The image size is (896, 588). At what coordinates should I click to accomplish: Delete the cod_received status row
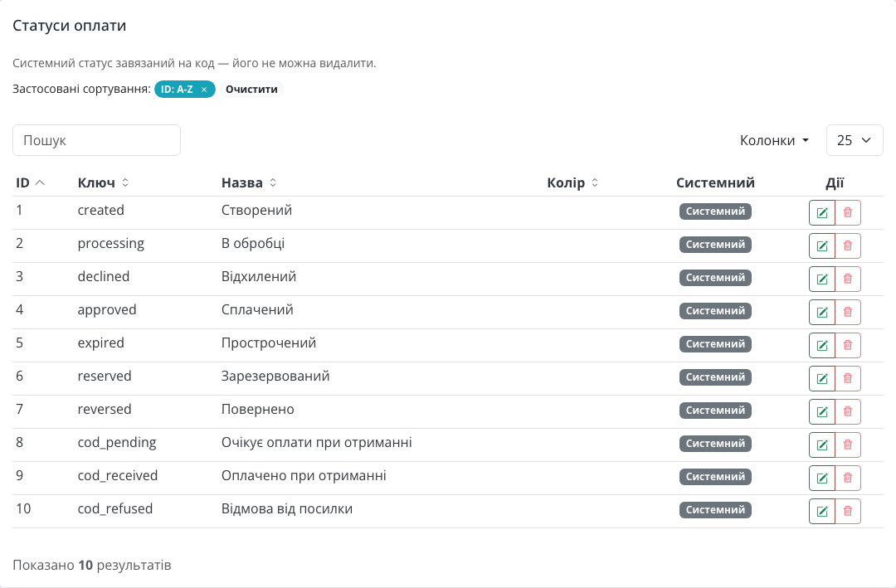click(848, 478)
